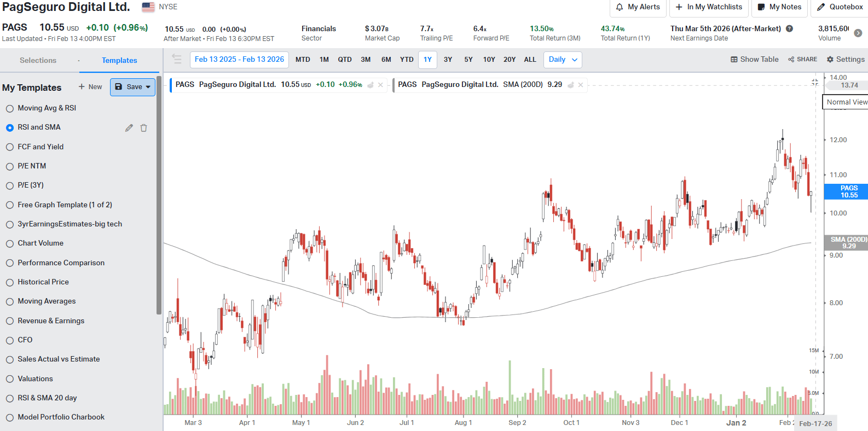Switch to the Templates tab

119,60
